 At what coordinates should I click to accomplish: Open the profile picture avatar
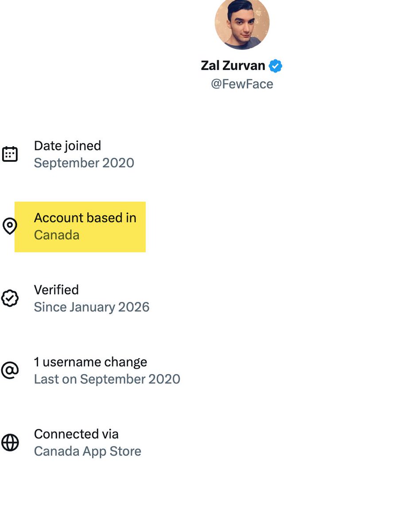pos(242,22)
